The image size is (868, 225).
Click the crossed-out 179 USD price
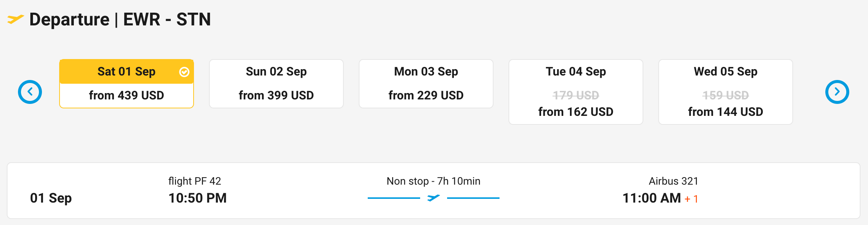[x=576, y=95]
